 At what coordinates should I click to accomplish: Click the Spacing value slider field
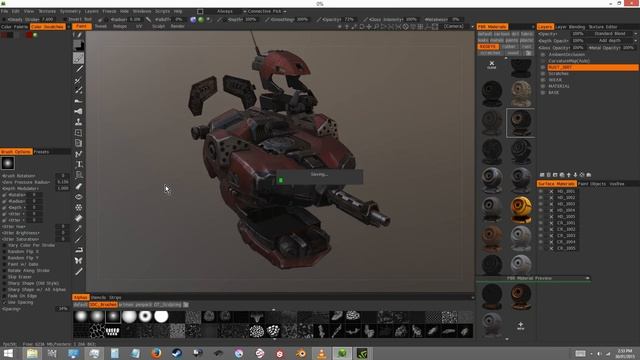pyautogui.click(x=62, y=309)
